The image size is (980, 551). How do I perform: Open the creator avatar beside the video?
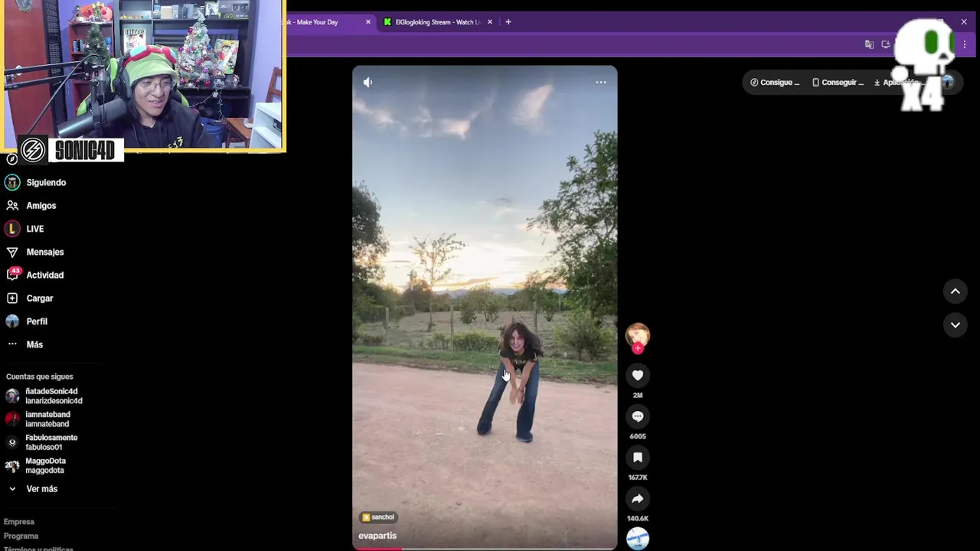638,334
